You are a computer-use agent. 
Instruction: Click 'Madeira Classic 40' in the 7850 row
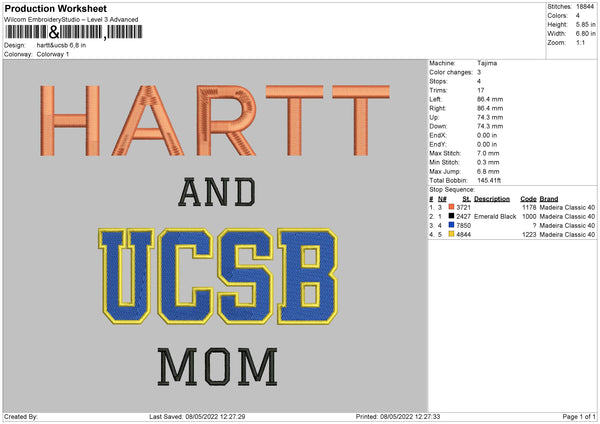567,225
